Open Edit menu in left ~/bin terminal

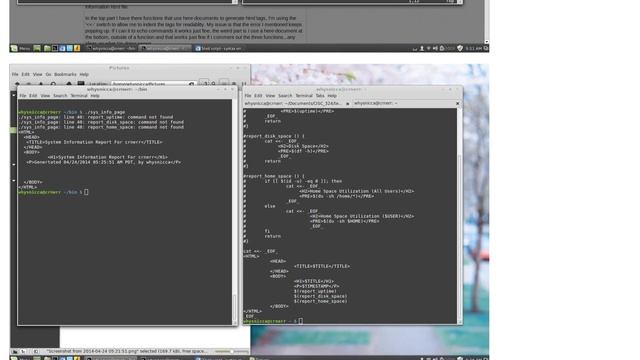click(x=33, y=96)
